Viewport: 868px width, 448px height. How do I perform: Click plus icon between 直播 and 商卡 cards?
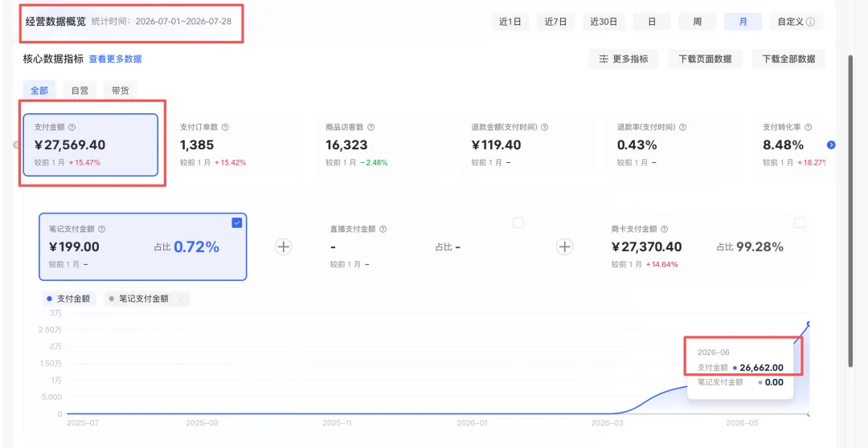(x=565, y=246)
